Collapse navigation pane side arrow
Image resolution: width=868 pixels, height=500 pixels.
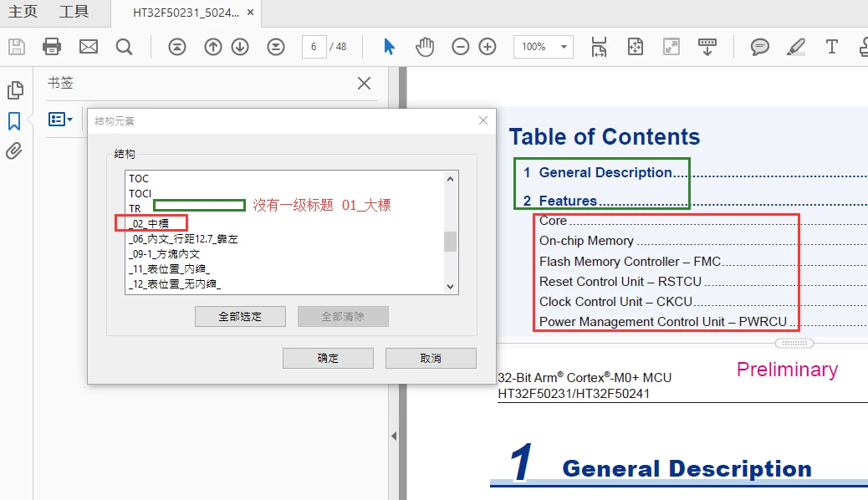pyautogui.click(x=394, y=436)
